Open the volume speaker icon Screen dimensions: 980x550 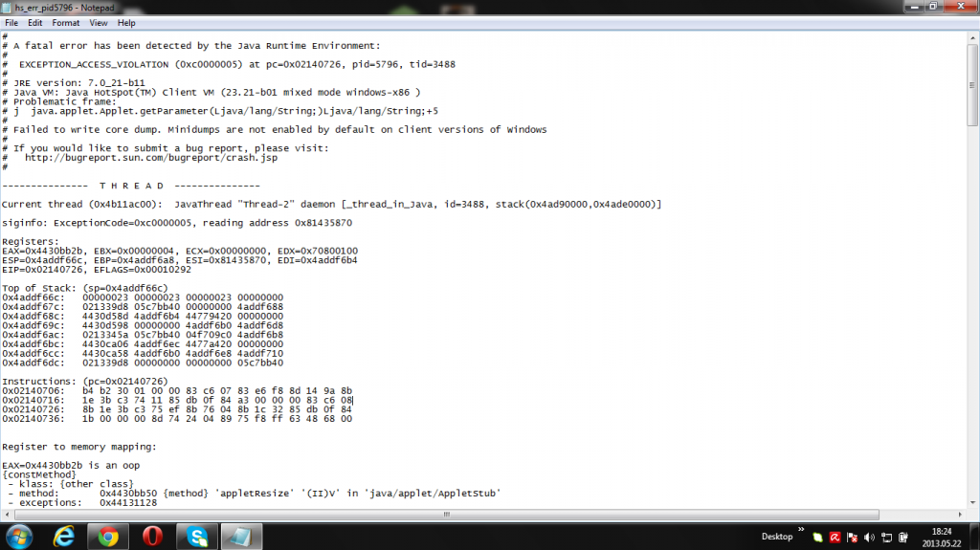point(869,538)
